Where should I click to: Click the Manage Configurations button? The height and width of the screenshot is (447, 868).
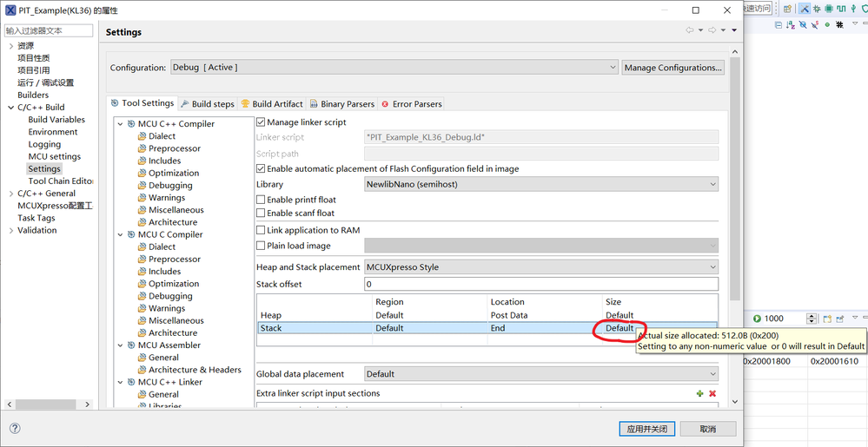click(673, 68)
